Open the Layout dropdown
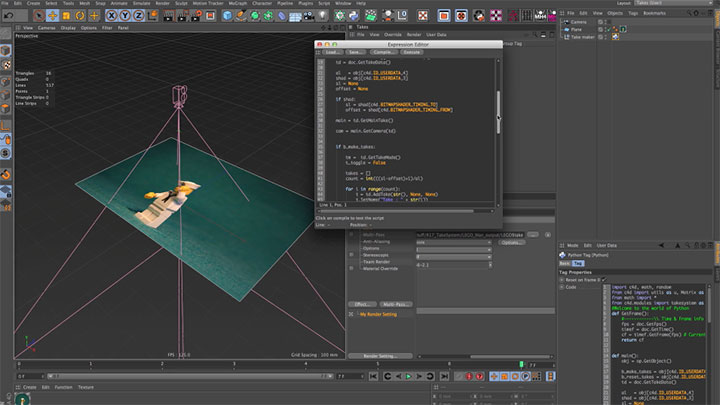720x405 pixels. pyautogui.click(x=674, y=3)
